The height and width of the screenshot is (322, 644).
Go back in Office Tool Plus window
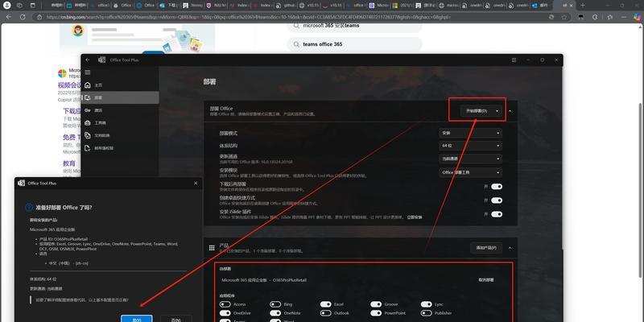click(88, 60)
